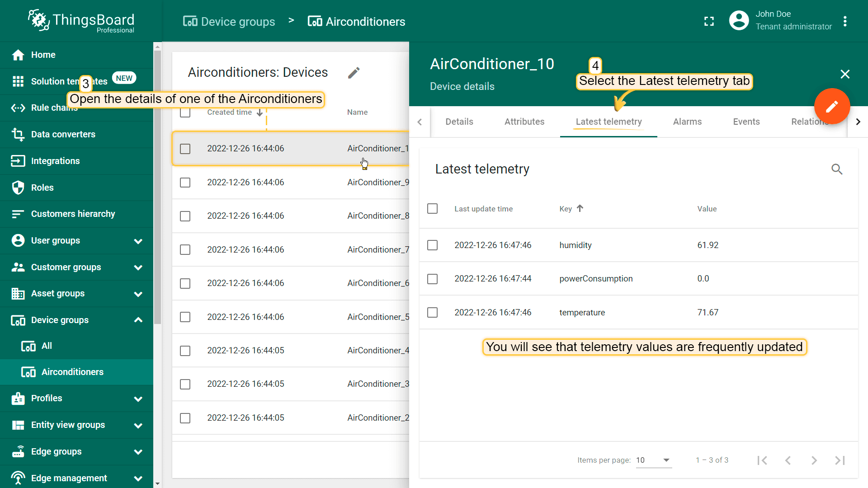Click the Customer groups icon

pyautogui.click(x=18, y=267)
